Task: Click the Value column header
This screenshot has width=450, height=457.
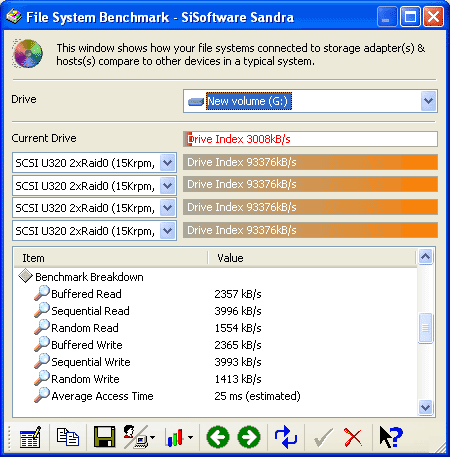Action: click(312, 258)
